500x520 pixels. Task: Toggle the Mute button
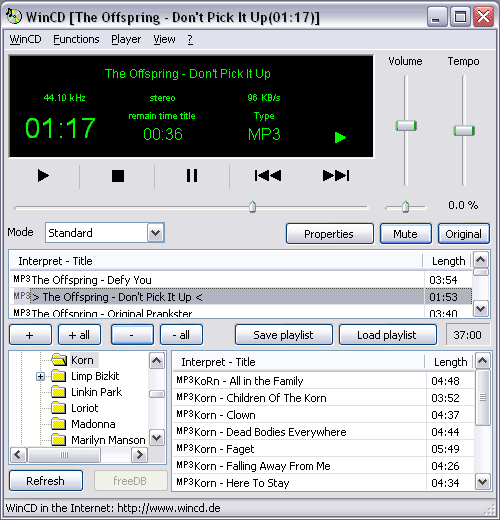405,234
